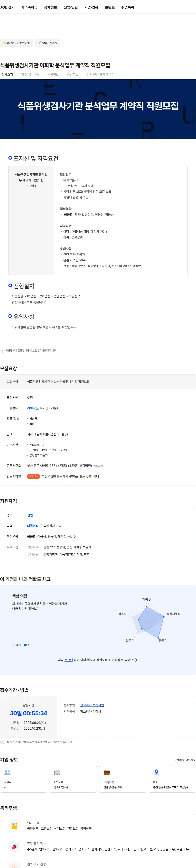Open the 신입·인턴 menu
Image resolution: width=196 pixels, height=868 pixels.
(71, 7)
